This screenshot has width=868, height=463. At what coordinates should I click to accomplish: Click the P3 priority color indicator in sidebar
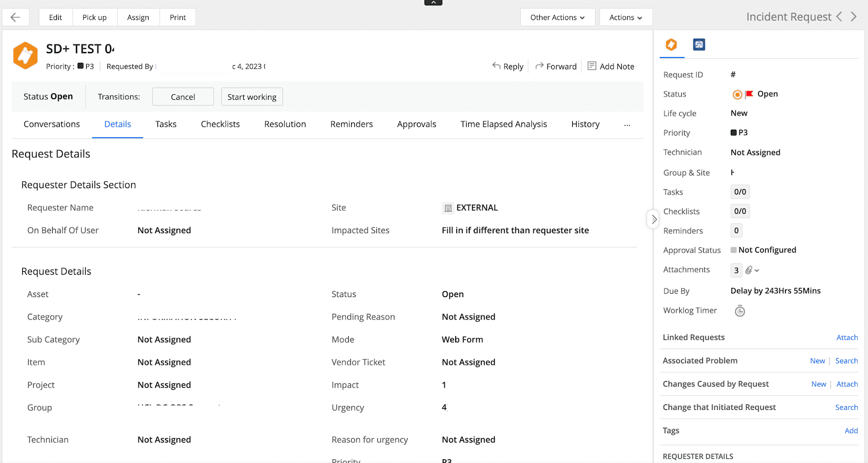point(733,133)
